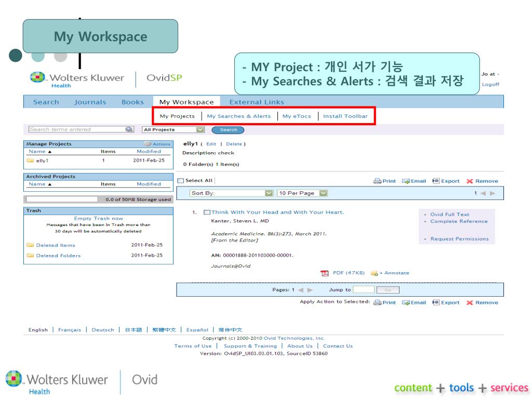The height and width of the screenshot is (399, 532).
Task: Click Request Permissions link
Action: click(x=460, y=239)
